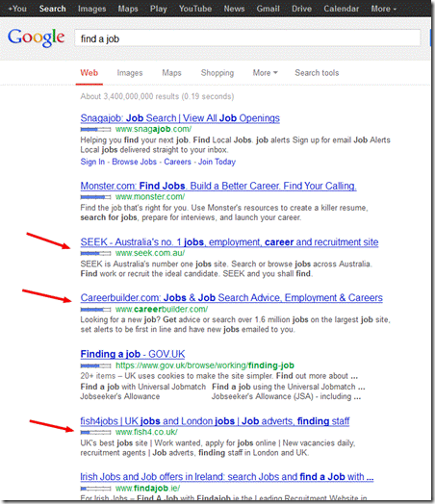Image resolution: width=435 pixels, height=504 pixels.
Task: Switch to Images results tab
Action: click(130, 73)
